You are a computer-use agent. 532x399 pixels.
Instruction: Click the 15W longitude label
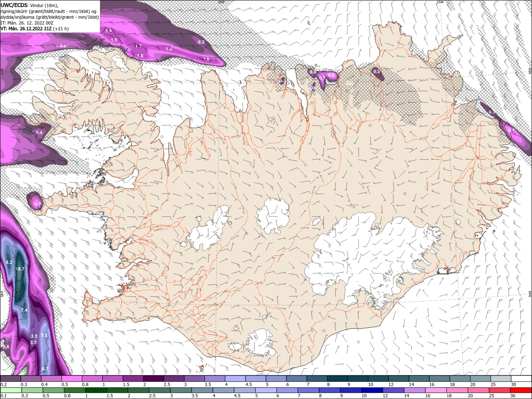point(441,2)
